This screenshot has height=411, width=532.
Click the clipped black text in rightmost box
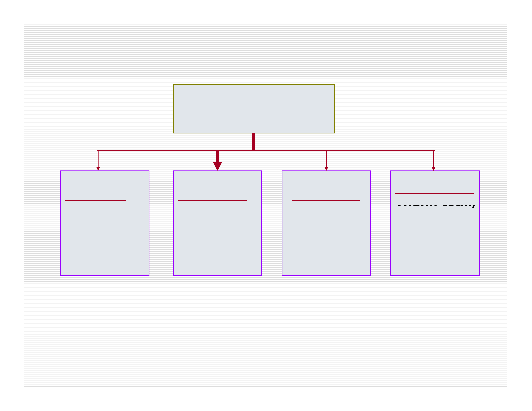436,204
